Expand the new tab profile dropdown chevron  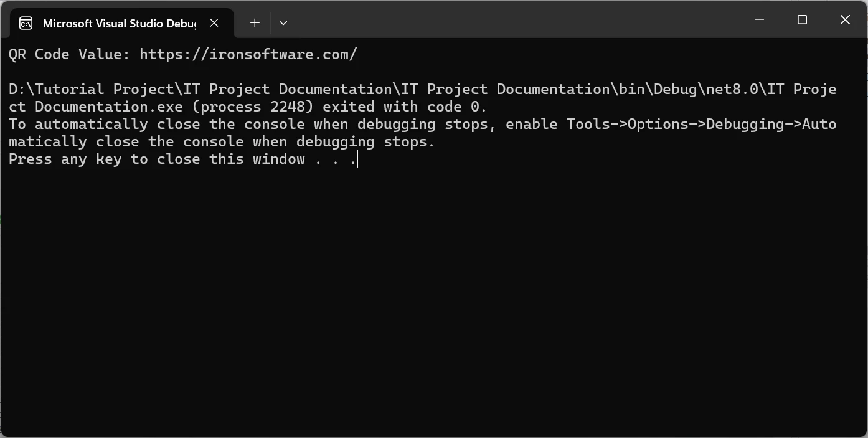[283, 23]
